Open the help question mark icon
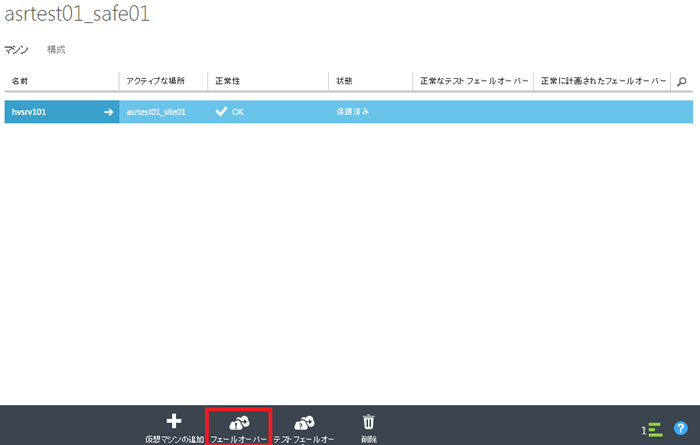 680,428
